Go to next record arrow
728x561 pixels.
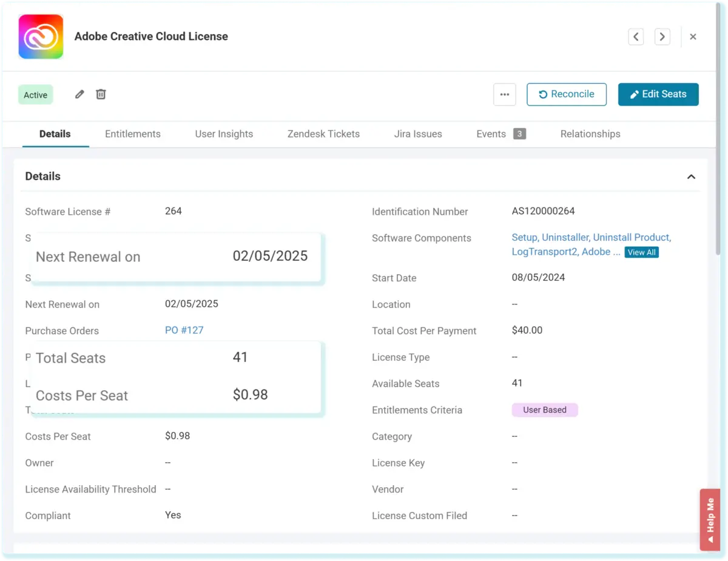[x=662, y=37]
